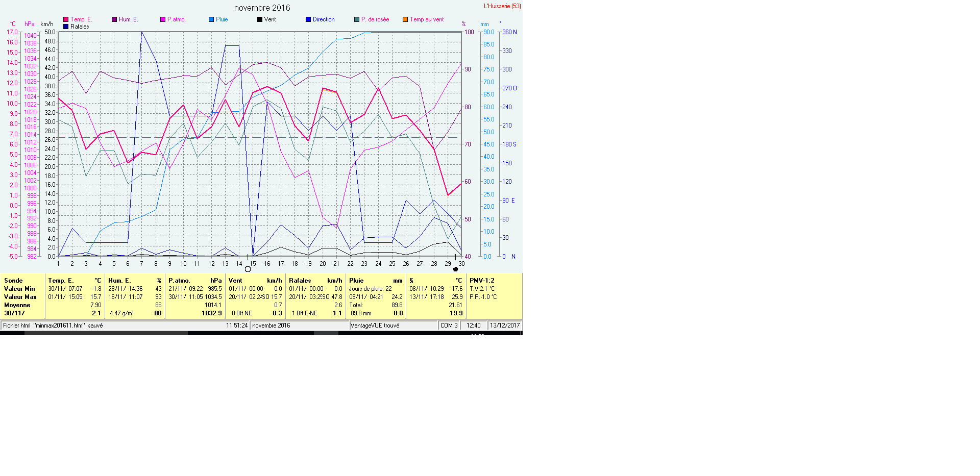Click the '13/12/2017' date in status bar
This screenshot has height=476, width=980.
pyautogui.click(x=505, y=325)
